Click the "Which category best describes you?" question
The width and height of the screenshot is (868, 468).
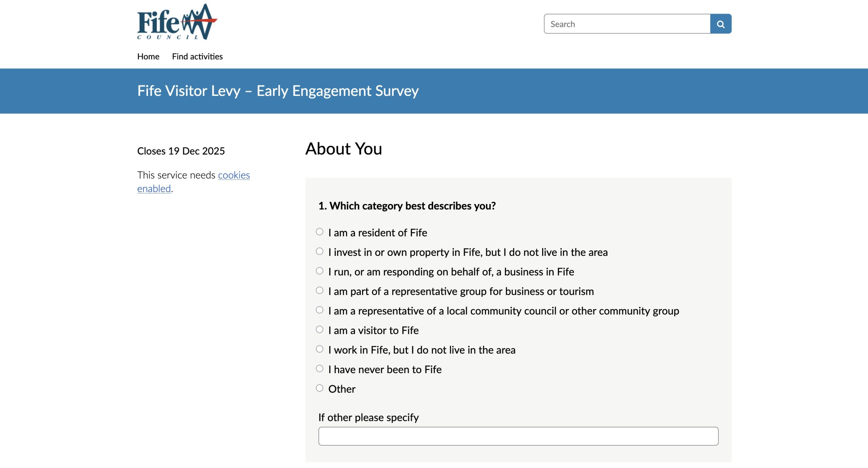coord(407,206)
